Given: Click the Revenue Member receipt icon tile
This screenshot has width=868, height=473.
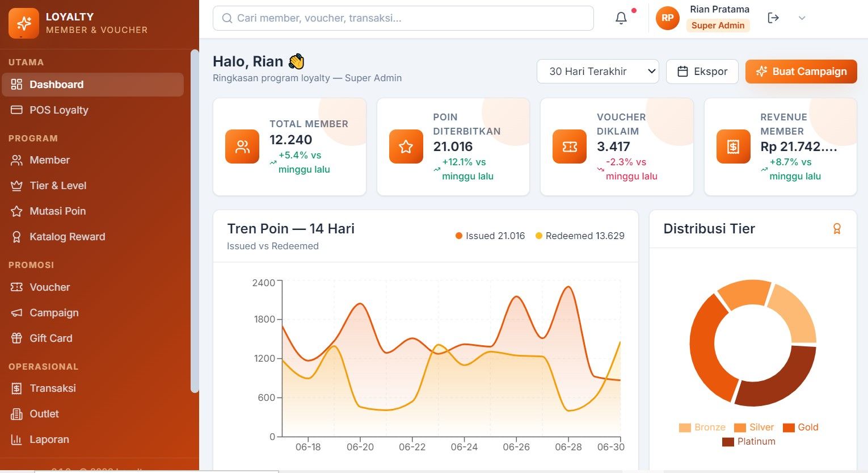Looking at the screenshot, I should pos(734,146).
